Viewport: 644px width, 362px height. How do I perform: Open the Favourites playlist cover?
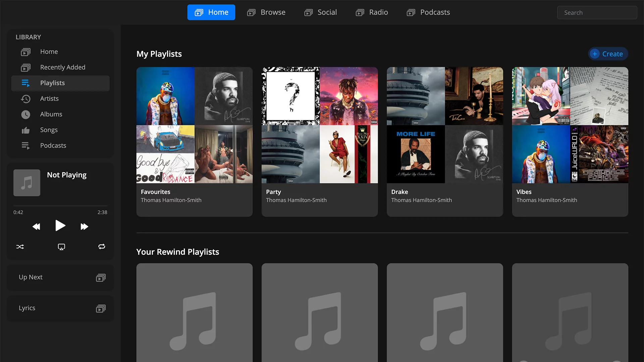tap(195, 125)
